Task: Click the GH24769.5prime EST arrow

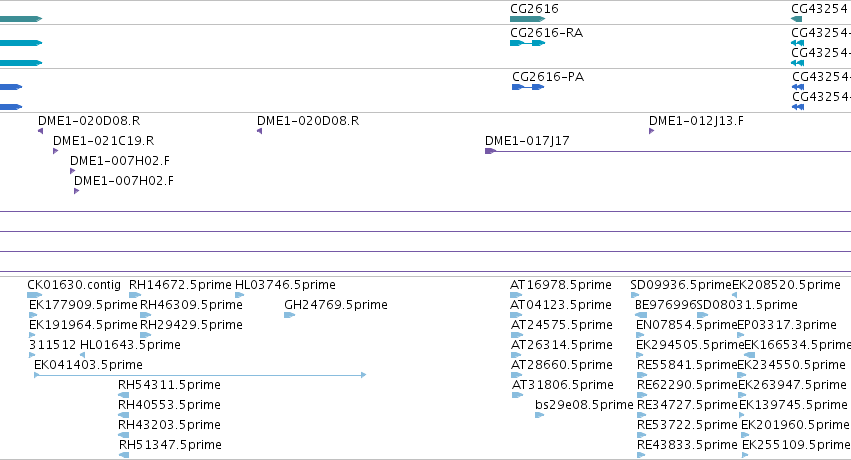Action: (289, 315)
